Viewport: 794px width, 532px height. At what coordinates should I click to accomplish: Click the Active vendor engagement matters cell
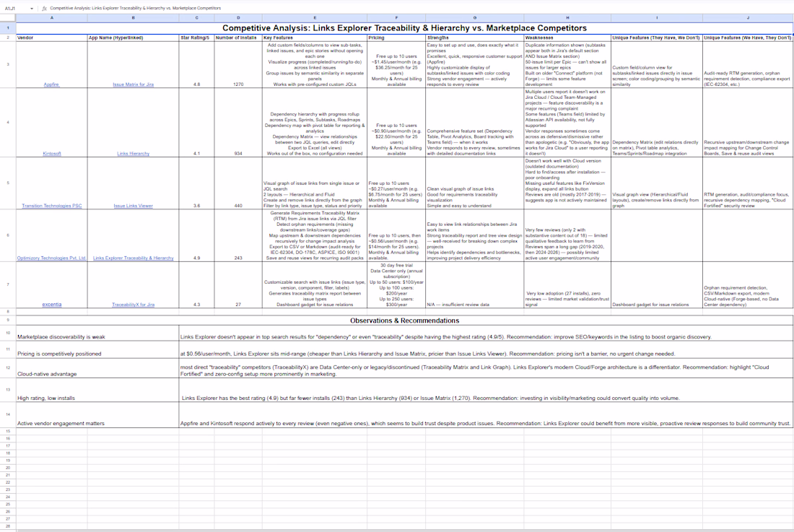(97, 414)
